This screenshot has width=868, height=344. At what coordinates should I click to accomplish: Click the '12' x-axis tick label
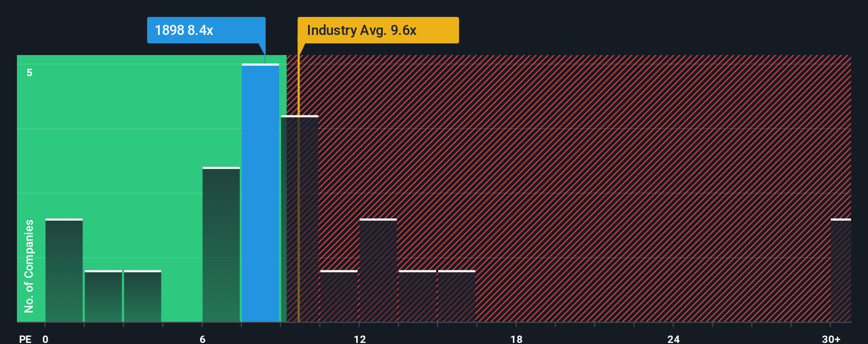[360, 339]
